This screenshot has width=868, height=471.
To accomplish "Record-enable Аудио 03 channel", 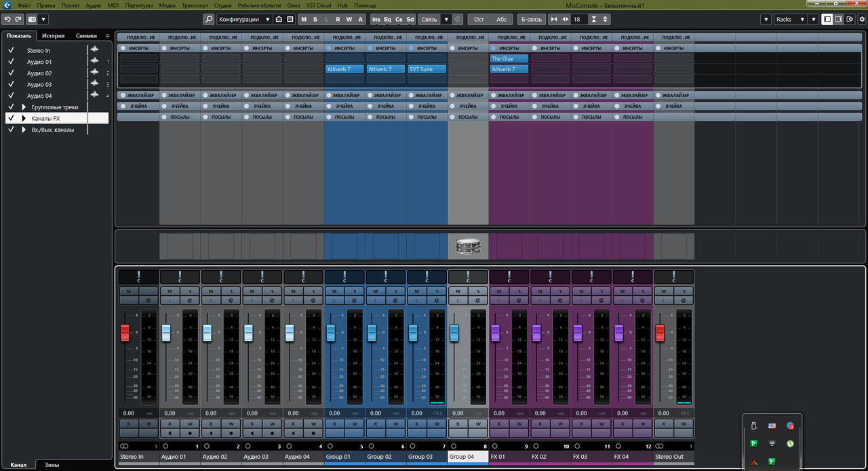I will (x=272, y=432).
